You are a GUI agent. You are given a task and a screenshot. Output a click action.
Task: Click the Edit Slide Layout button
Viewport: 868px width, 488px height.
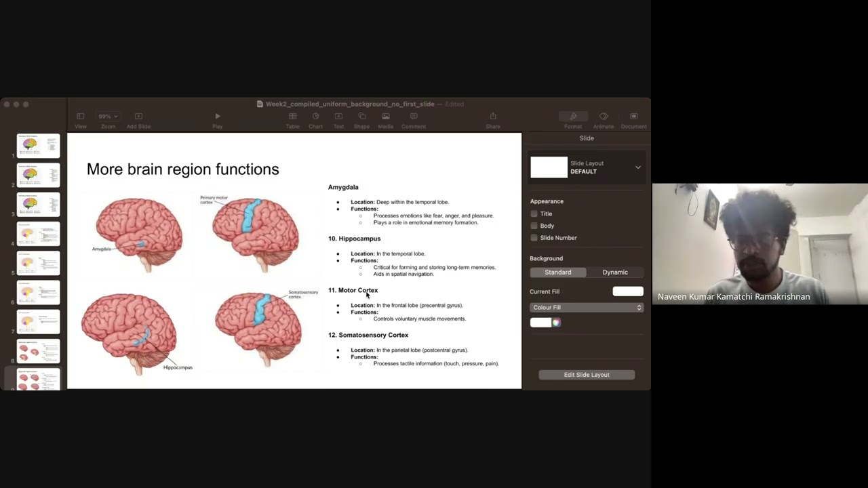[587, 375]
